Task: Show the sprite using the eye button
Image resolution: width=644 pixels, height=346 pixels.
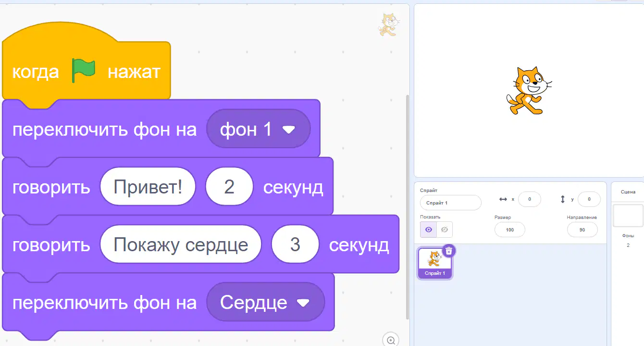Action: tap(428, 230)
